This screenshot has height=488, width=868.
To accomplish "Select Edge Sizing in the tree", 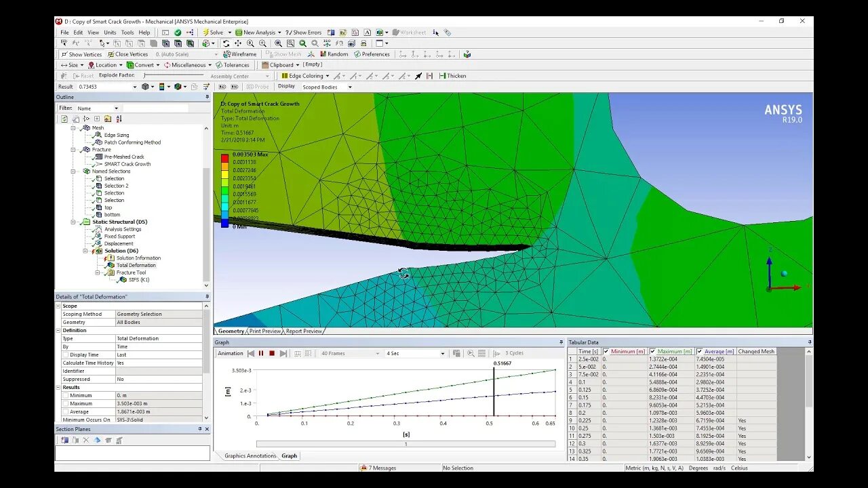I will 116,135.
